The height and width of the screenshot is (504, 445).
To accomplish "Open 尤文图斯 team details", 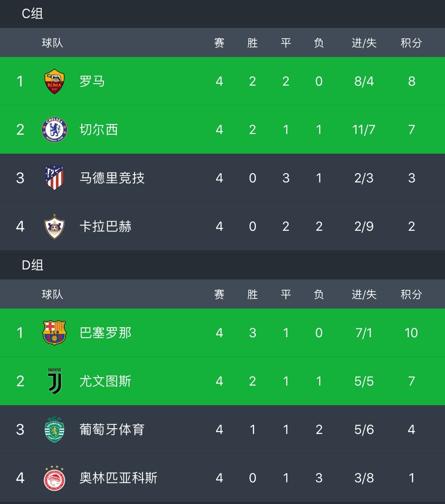I will click(105, 381).
